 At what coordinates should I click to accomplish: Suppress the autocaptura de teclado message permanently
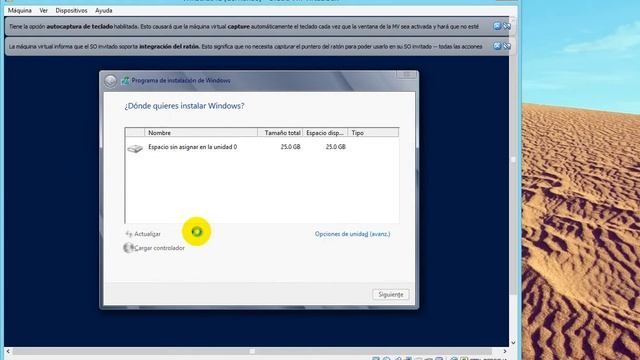[x=507, y=26]
